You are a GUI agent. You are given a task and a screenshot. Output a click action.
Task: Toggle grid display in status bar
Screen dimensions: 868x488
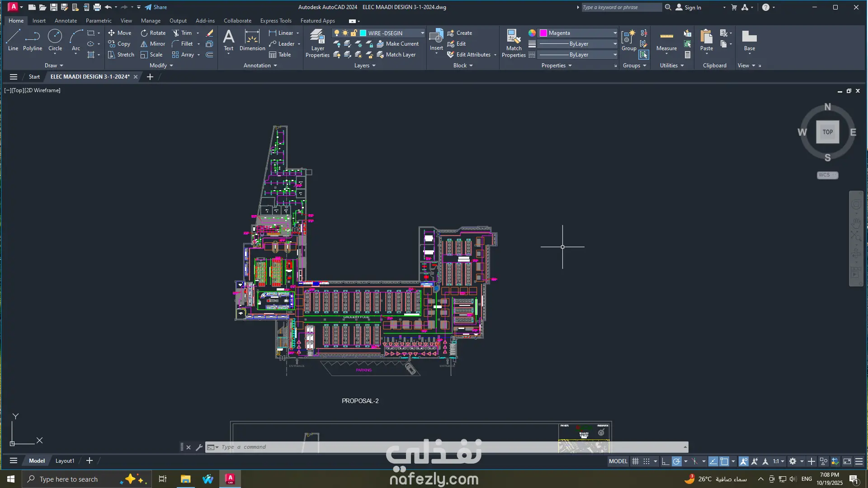coord(635,461)
